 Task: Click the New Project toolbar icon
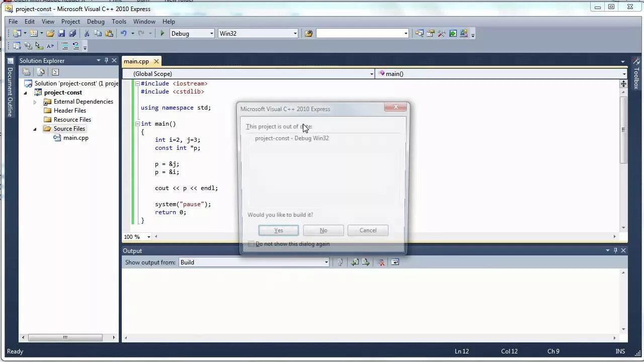17,33
